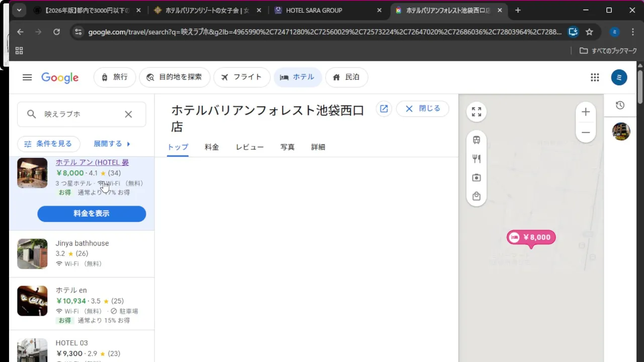The image size is (644, 362).
Task: Open the Google account avatar
Action: click(619, 77)
